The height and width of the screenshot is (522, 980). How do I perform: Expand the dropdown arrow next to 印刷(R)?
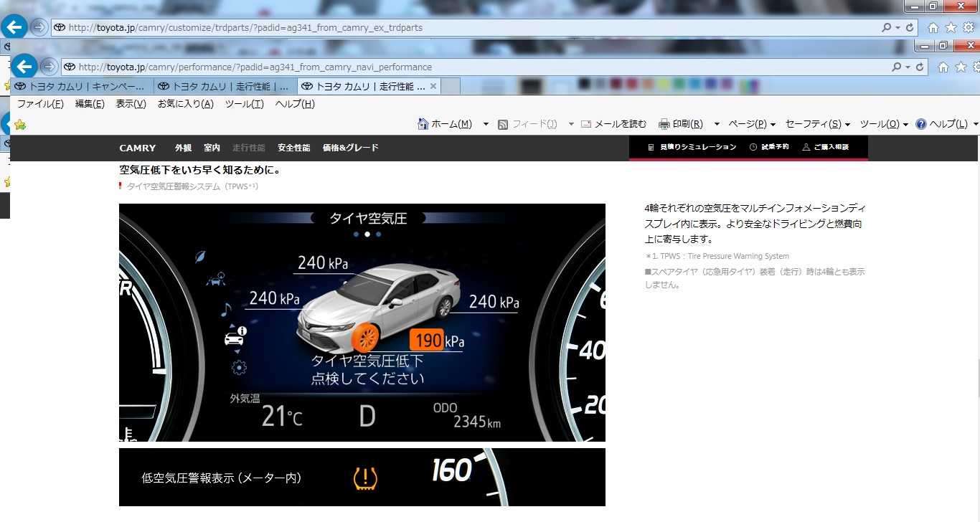(717, 124)
